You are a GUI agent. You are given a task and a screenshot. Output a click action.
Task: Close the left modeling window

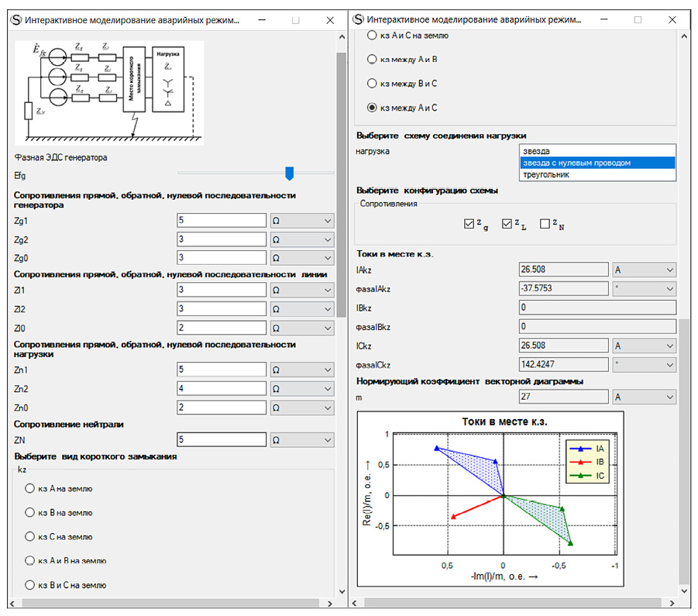331,19
